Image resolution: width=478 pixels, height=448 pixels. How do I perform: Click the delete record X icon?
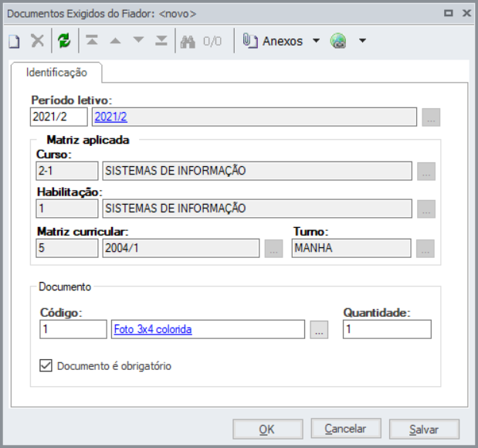coord(37,42)
